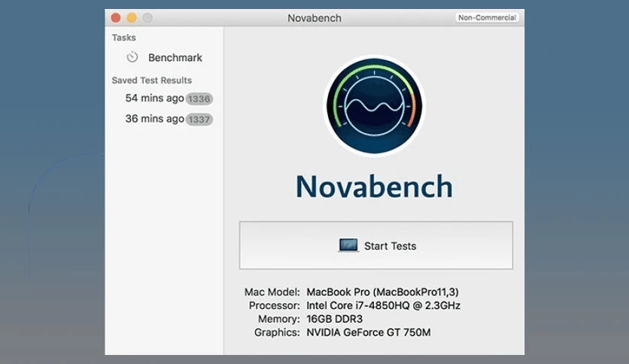The image size is (629, 364).
Task: Click the Start Tests button
Action: tap(376, 245)
